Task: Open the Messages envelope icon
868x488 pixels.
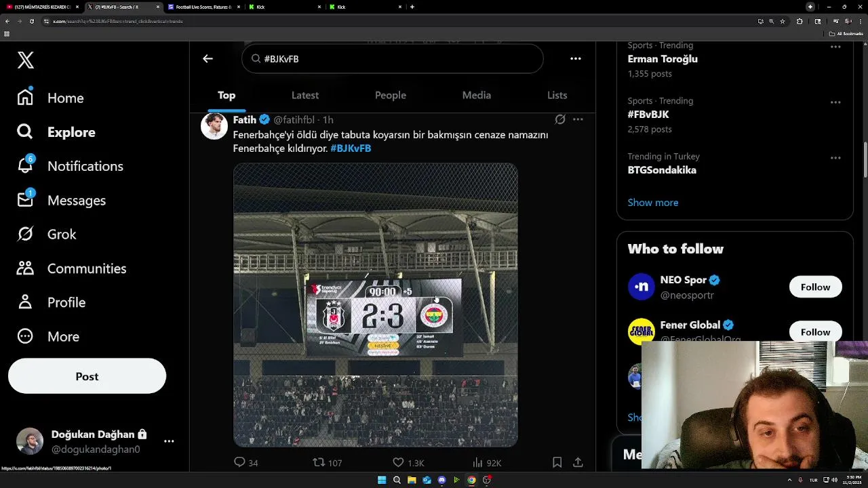Action: click(26, 200)
